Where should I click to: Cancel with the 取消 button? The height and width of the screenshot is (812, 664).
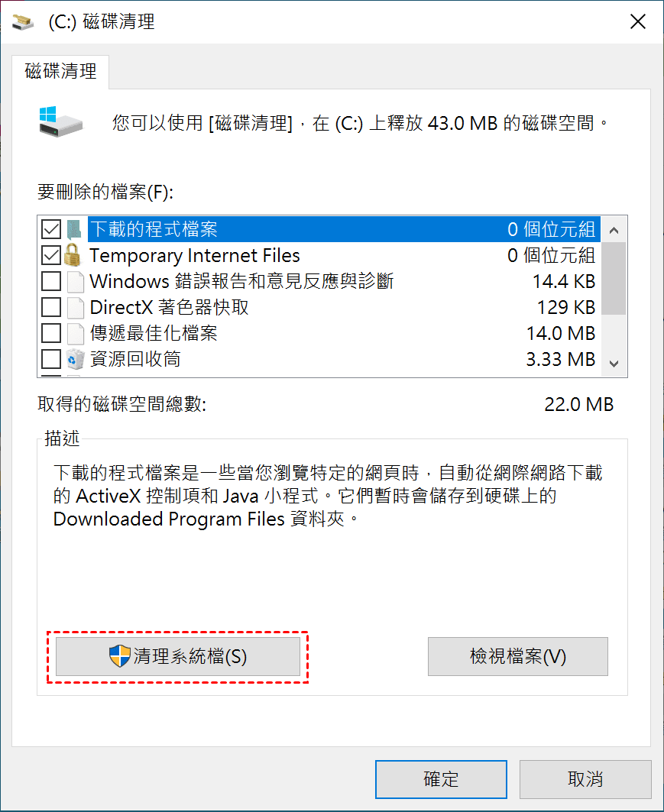585,779
